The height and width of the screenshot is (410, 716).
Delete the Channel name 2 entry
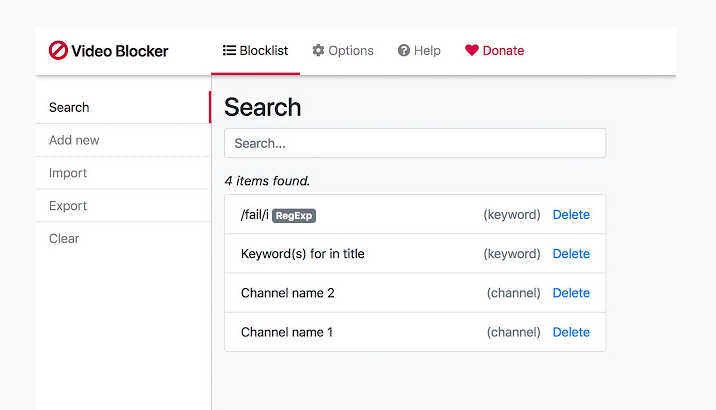[571, 293]
